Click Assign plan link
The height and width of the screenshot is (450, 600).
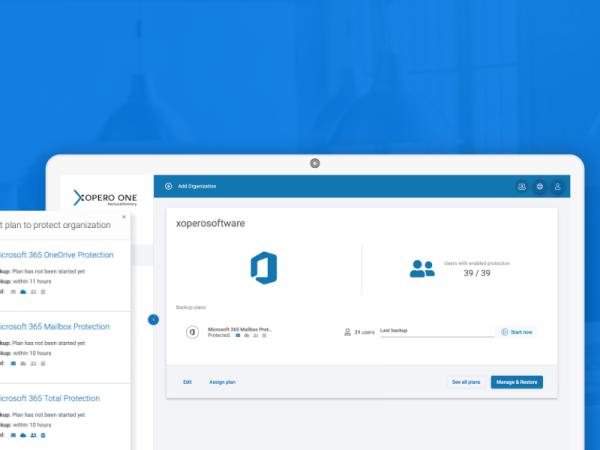pos(222,382)
